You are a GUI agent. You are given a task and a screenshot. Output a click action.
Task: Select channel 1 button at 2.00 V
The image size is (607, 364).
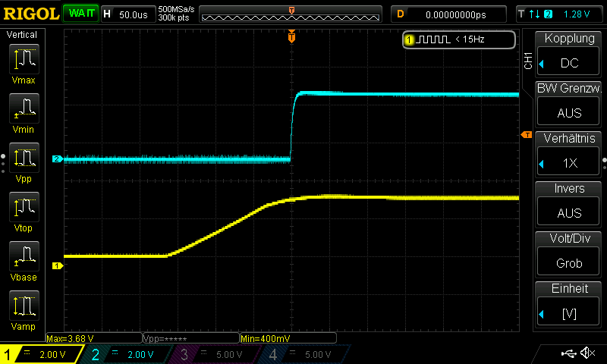pyautogui.click(x=42, y=354)
